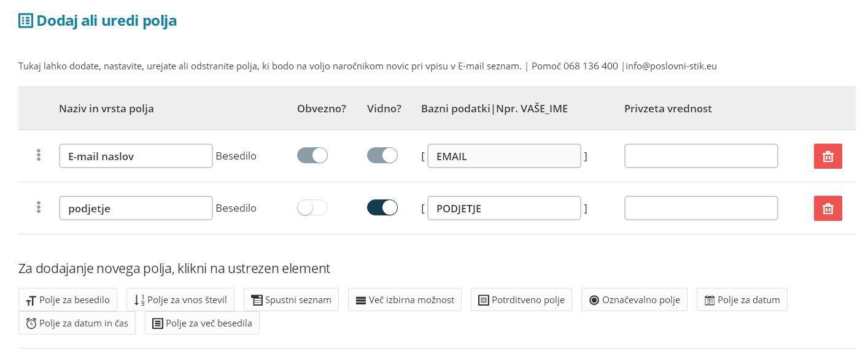Delete the E-mail naslov field row

(x=827, y=156)
